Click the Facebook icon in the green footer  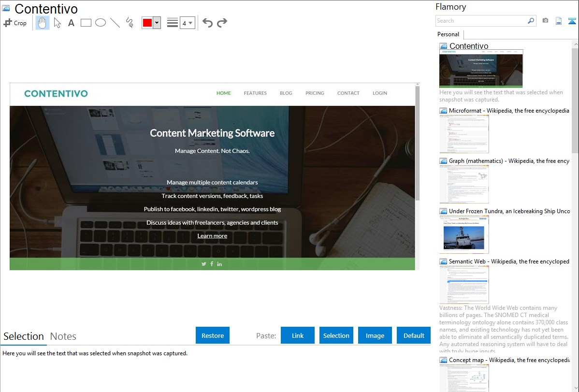coord(212,264)
